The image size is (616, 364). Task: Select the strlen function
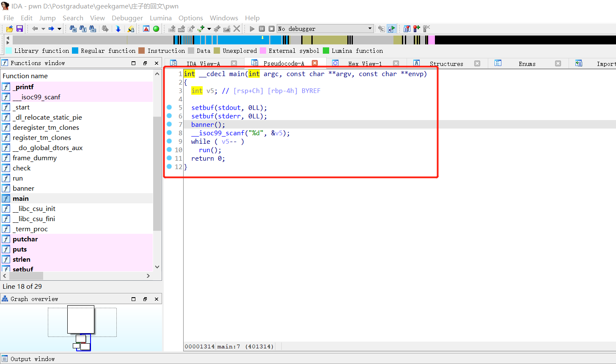tap(77, 259)
